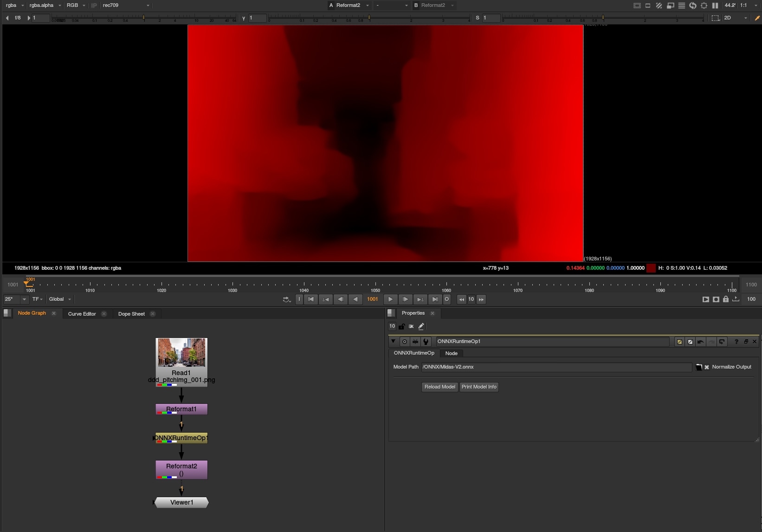Open the 2D viewer mode dropdown

[736, 18]
